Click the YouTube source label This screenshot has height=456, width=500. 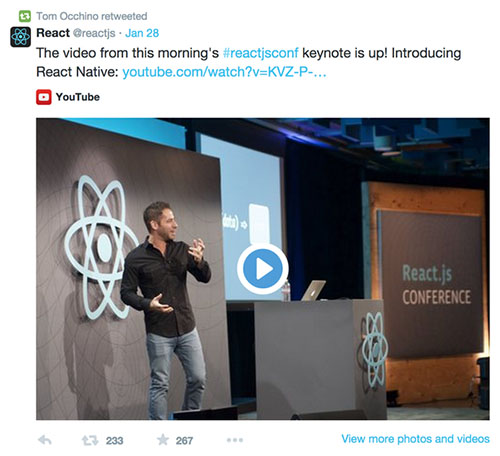[78, 97]
